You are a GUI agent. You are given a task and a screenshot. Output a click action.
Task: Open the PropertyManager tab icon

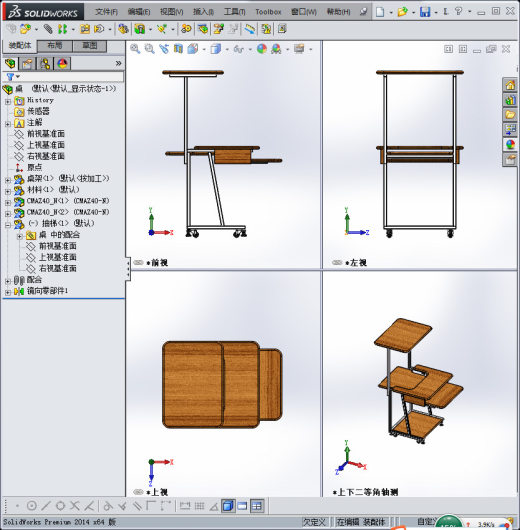[x=27, y=64]
